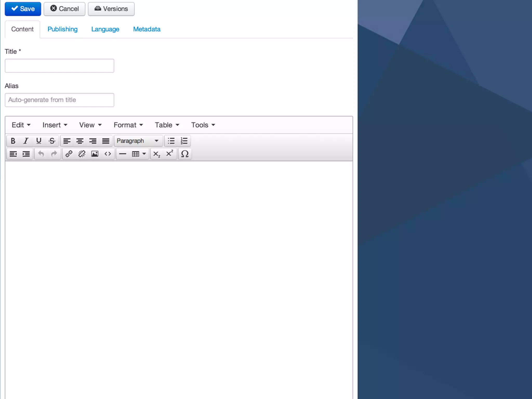Open the Insert menu

55,125
